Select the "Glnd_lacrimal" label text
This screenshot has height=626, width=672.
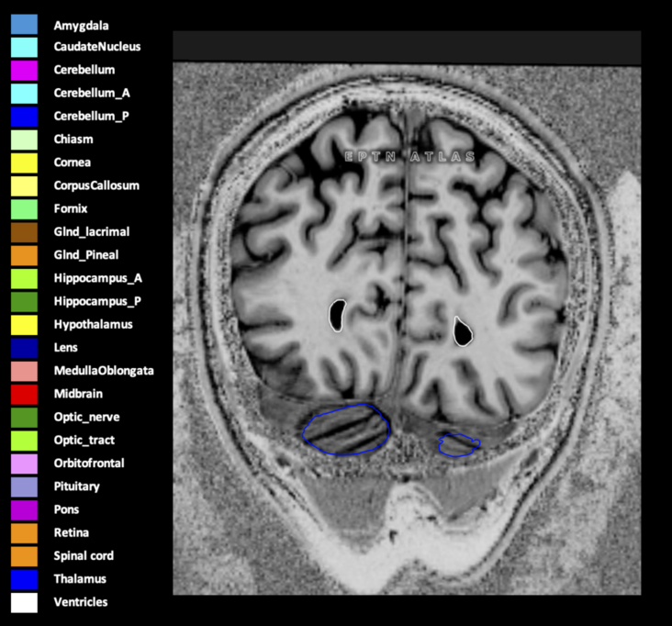click(x=92, y=232)
